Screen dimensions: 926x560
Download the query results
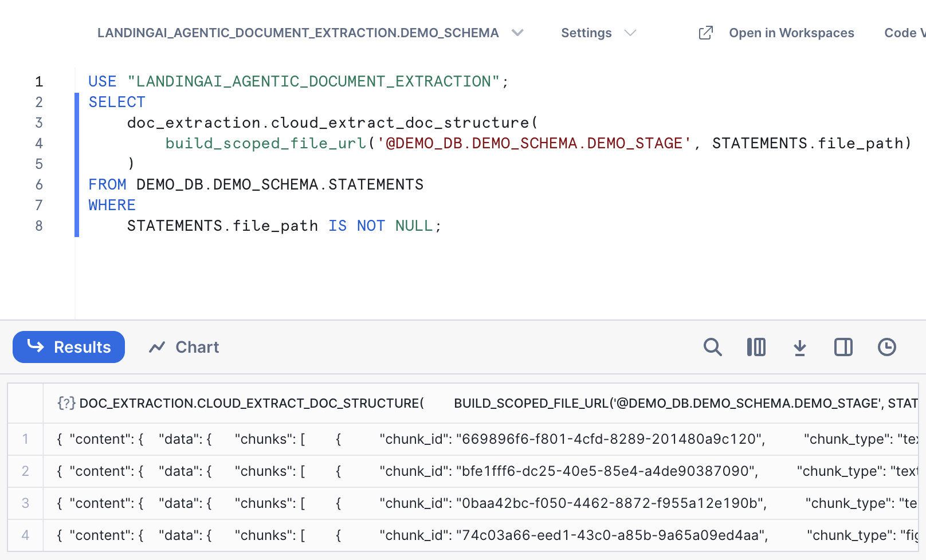(799, 347)
